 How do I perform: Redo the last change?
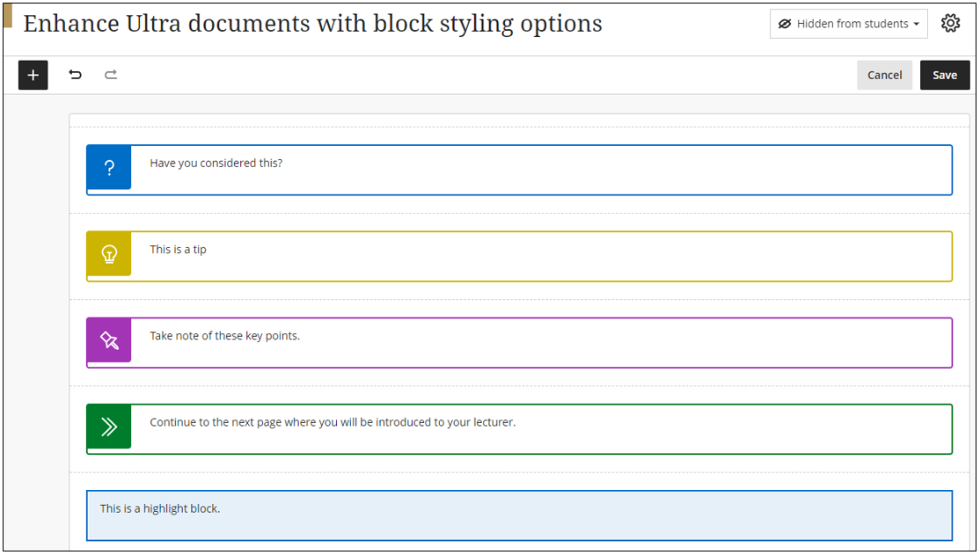[x=111, y=75]
